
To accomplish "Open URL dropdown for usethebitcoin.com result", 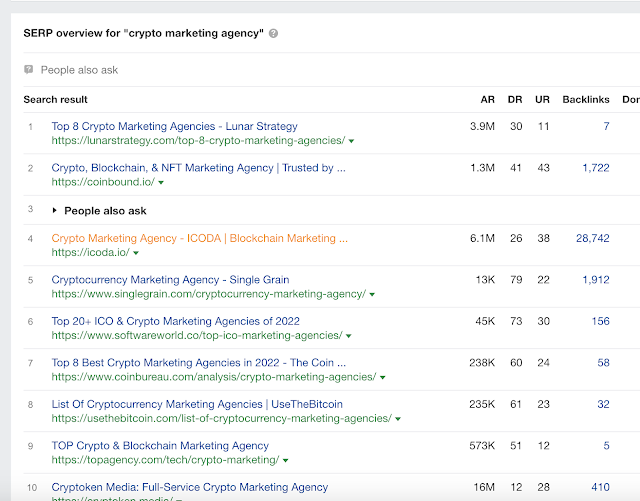I will pyautogui.click(x=398, y=419).
